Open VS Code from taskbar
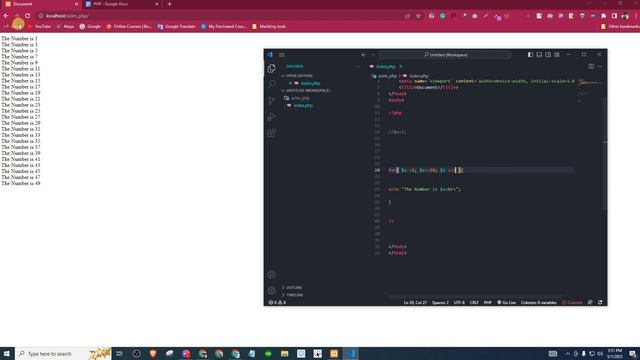 [x=351, y=353]
